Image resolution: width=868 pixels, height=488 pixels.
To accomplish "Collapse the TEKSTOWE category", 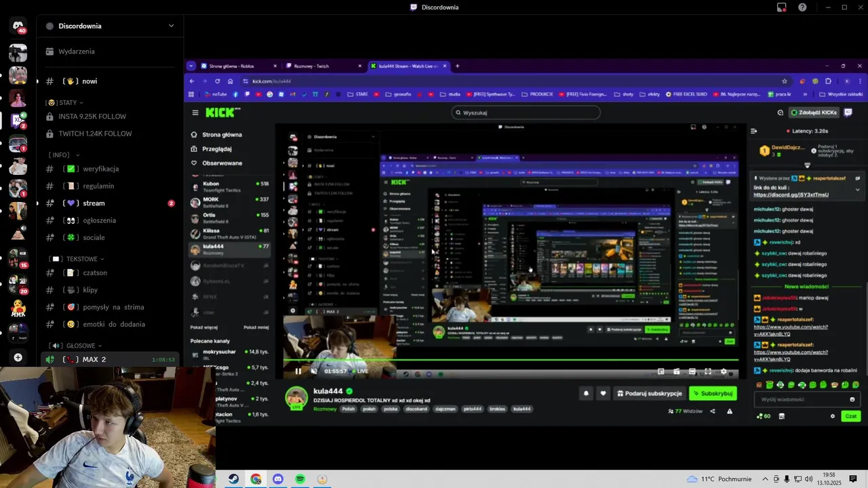I will [77, 259].
